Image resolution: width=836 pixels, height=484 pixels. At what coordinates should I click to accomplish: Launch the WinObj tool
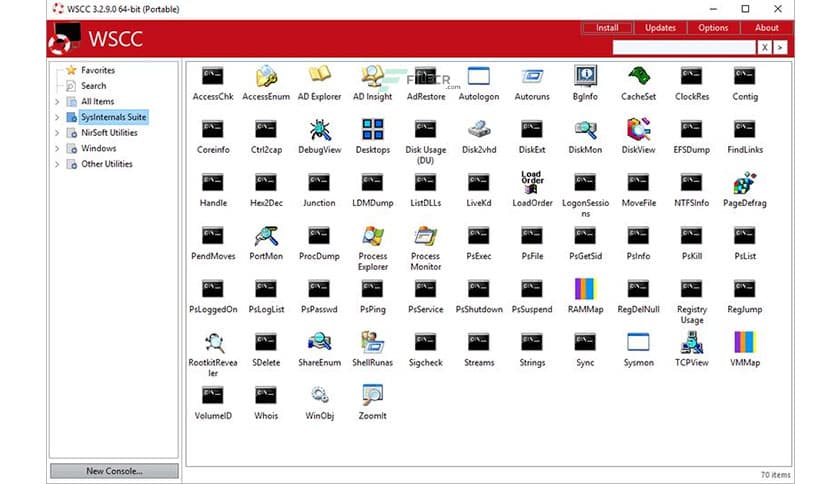tap(319, 396)
